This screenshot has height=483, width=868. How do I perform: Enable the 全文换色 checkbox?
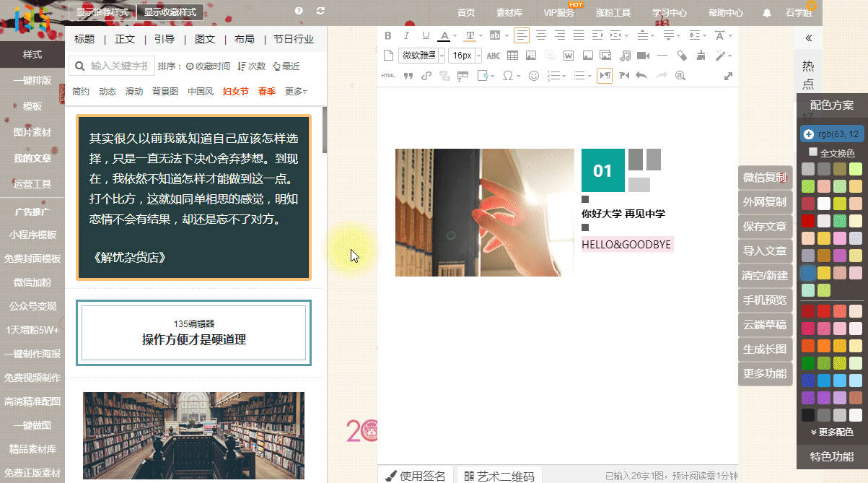point(813,152)
